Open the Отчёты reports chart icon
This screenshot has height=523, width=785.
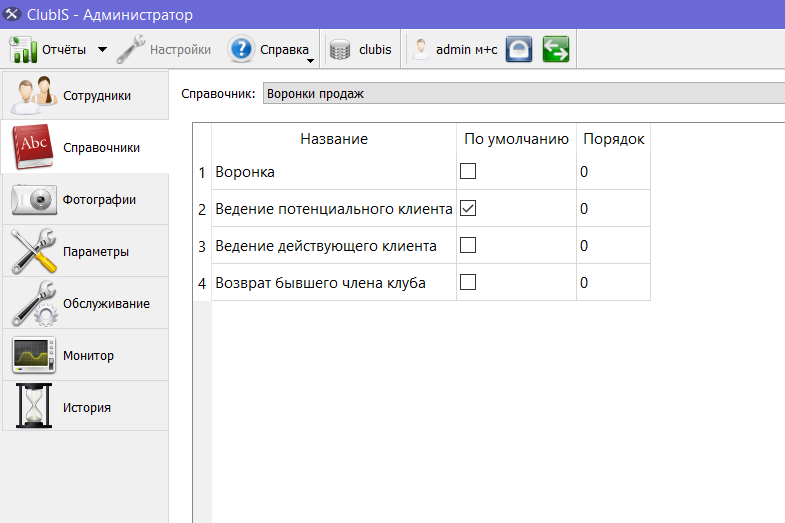click(23, 50)
